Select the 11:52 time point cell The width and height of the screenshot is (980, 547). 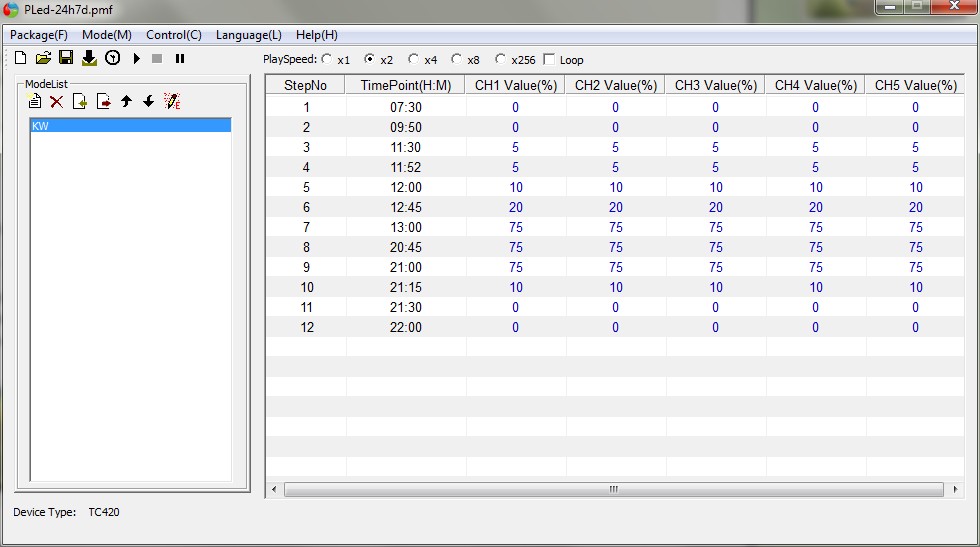[406, 168]
